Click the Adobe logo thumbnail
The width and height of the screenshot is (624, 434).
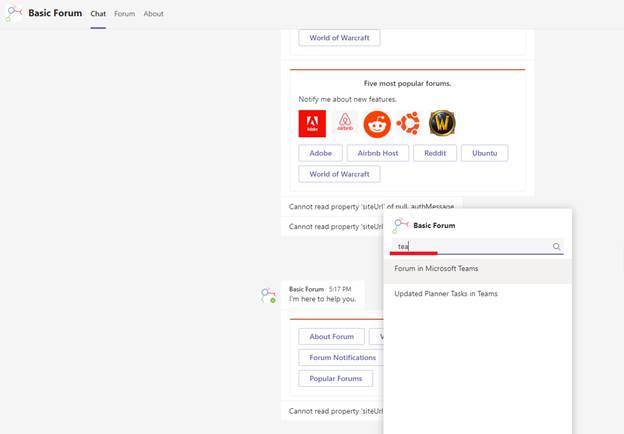tap(312, 124)
